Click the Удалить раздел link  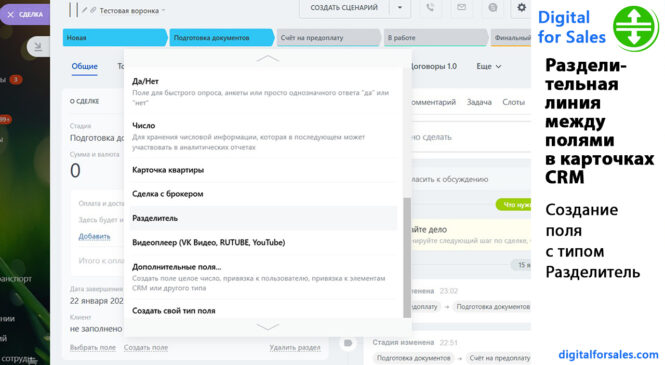tap(295, 348)
